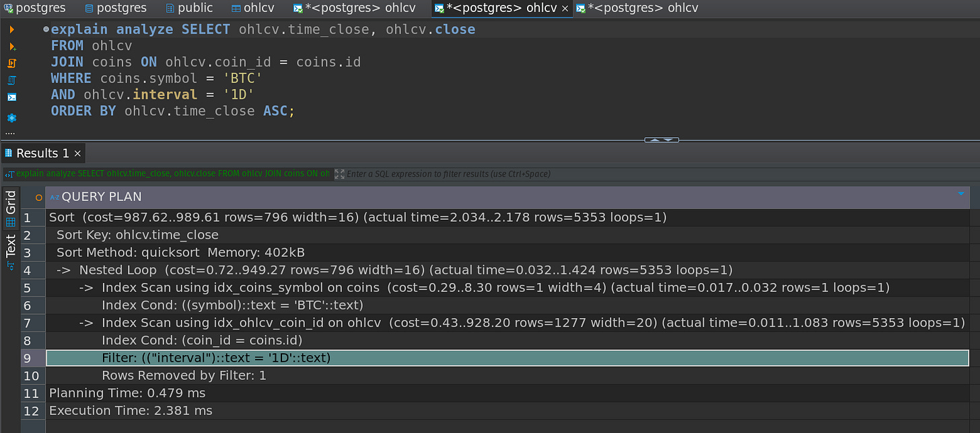Switch to the public tab

pos(190,8)
